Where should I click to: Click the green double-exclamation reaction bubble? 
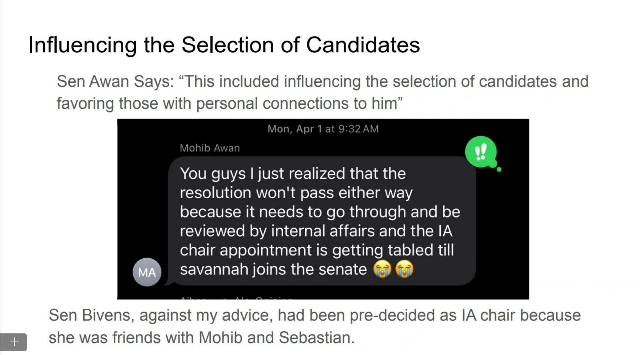(480, 151)
